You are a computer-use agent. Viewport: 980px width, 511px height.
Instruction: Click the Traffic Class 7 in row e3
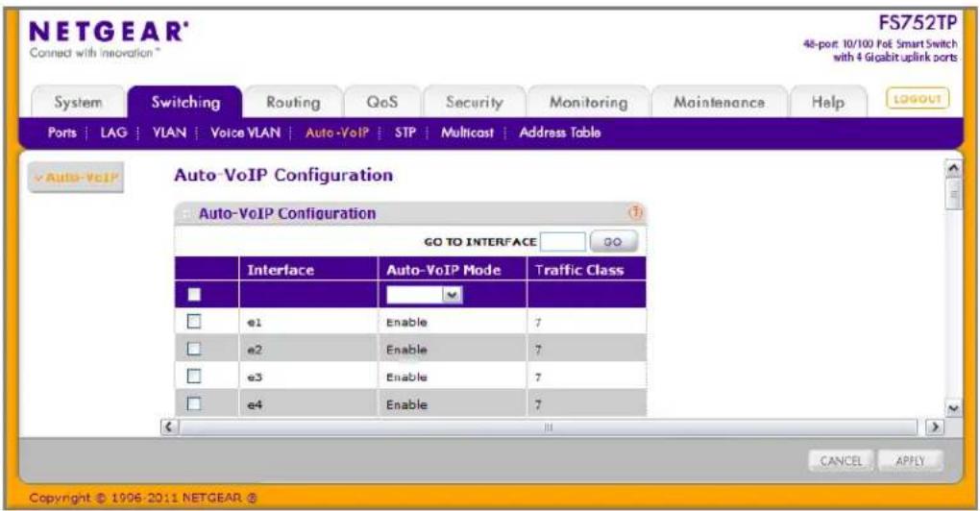click(538, 377)
